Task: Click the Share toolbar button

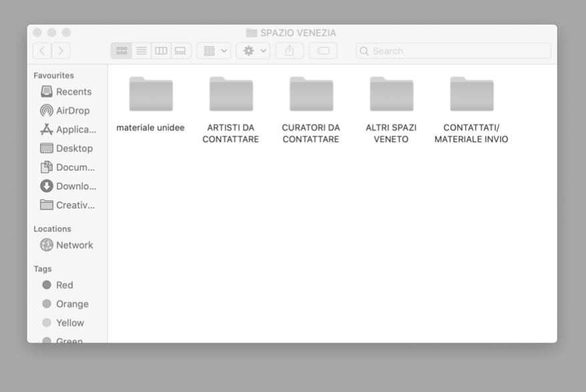Action: pyautogui.click(x=289, y=51)
